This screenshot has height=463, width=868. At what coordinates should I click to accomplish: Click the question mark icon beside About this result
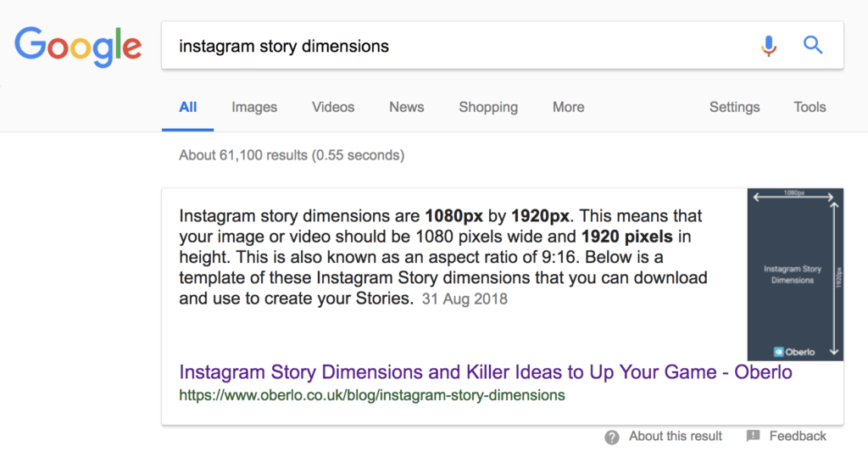(612, 438)
